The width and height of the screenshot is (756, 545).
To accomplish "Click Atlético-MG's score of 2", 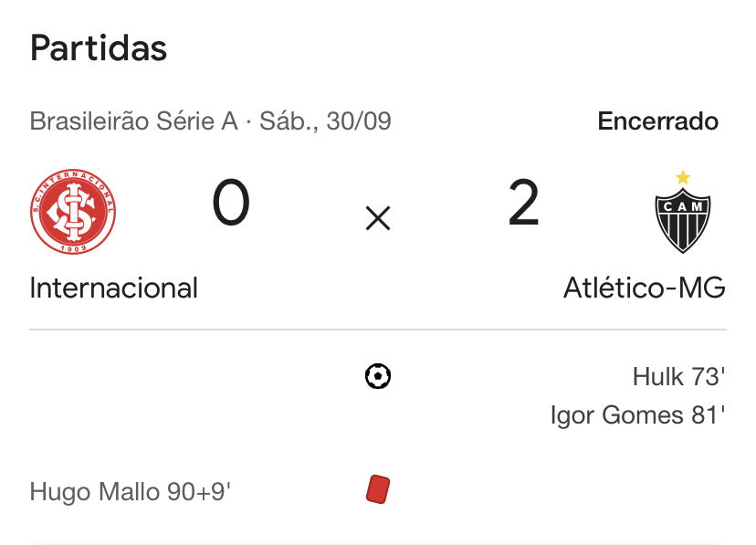I will point(523,203).
